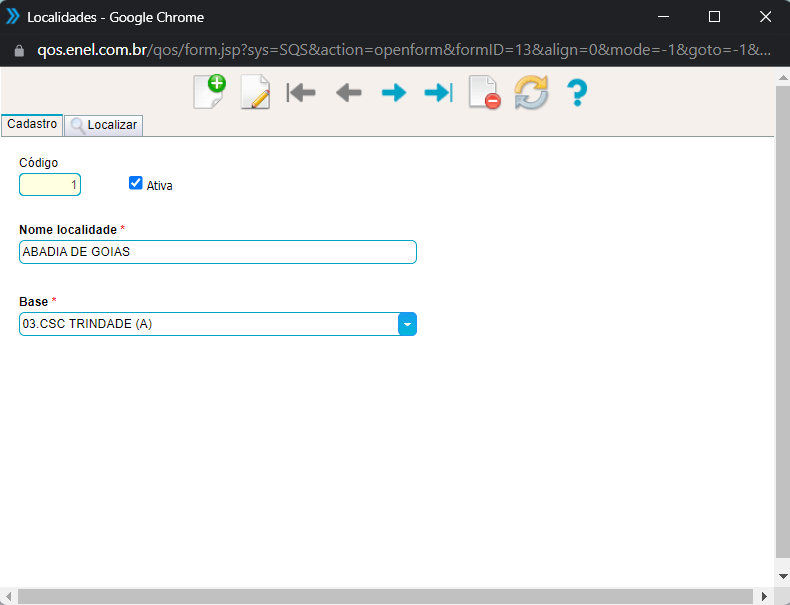Go to next record blue arrow
Screen dimensions: 790x605
click(x=394, y=93)
